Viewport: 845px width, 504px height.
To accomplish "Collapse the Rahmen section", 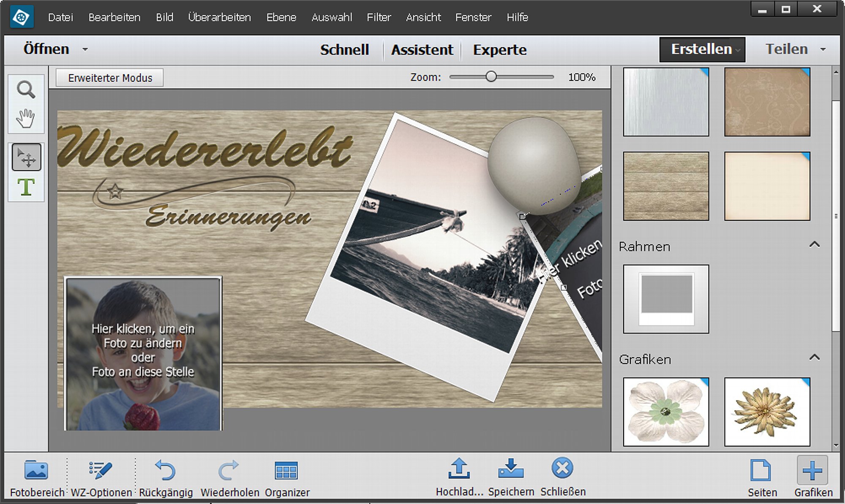I will click(x=815, y=244).
